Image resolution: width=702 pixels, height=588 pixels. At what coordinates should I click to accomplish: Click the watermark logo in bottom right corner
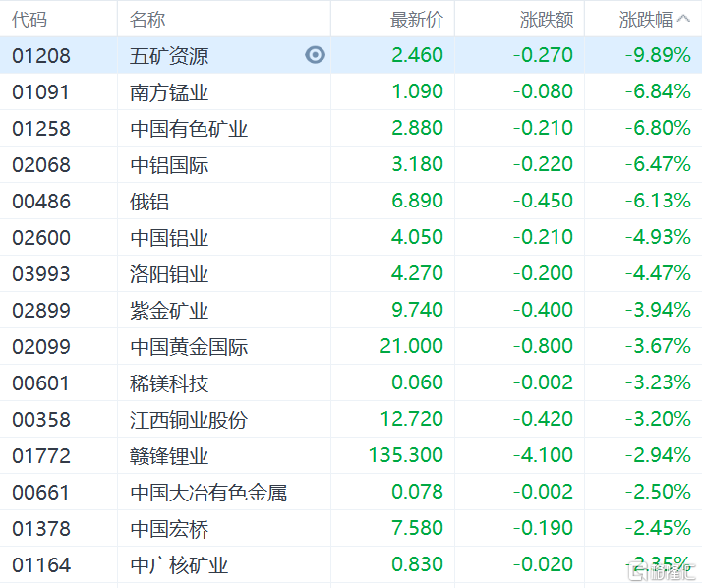coord(661,570)
